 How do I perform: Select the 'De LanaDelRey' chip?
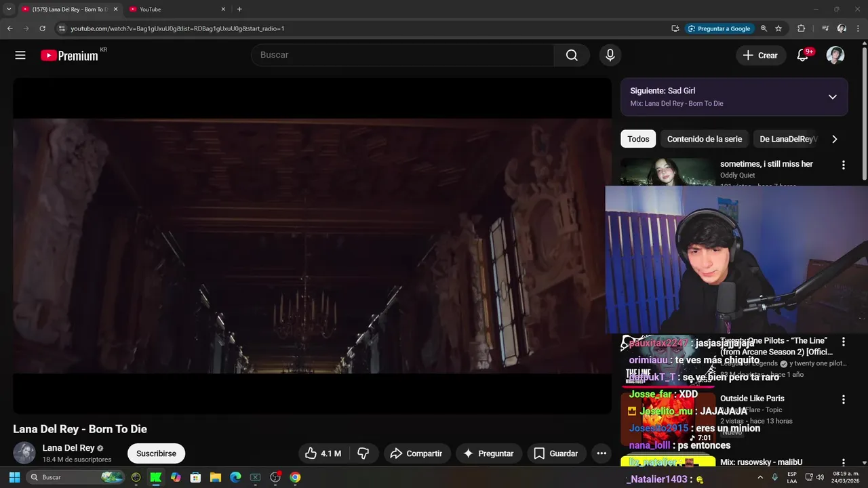click(787, 139)
